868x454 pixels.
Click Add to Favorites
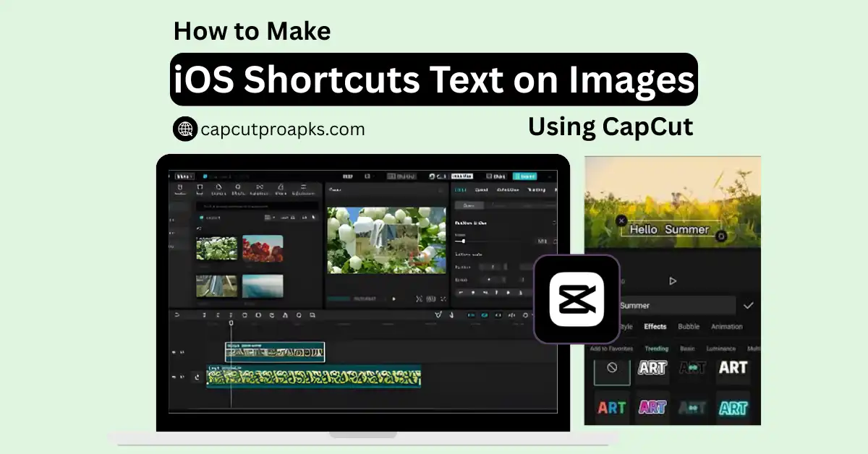pyautogui.click(x=611, y=348)
